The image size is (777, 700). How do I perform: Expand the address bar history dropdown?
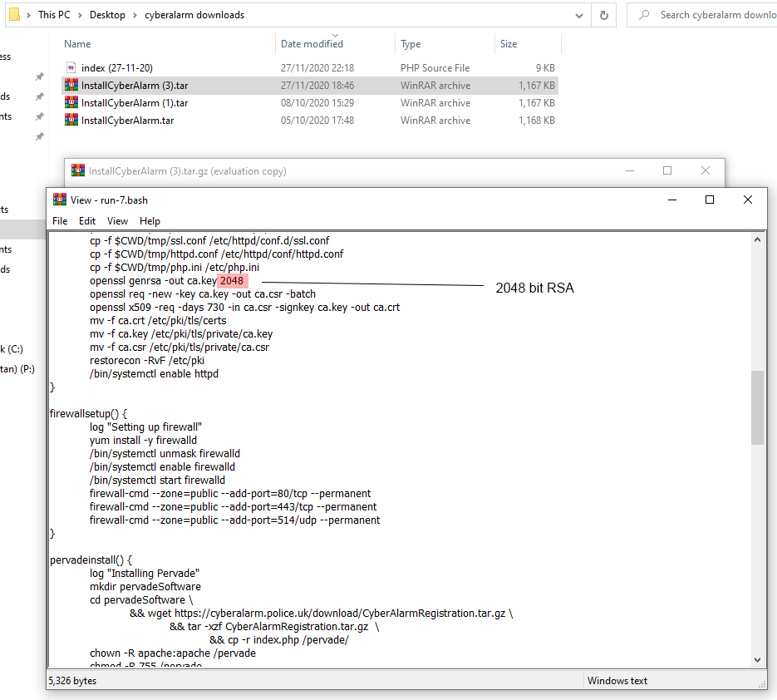(580, 15)
